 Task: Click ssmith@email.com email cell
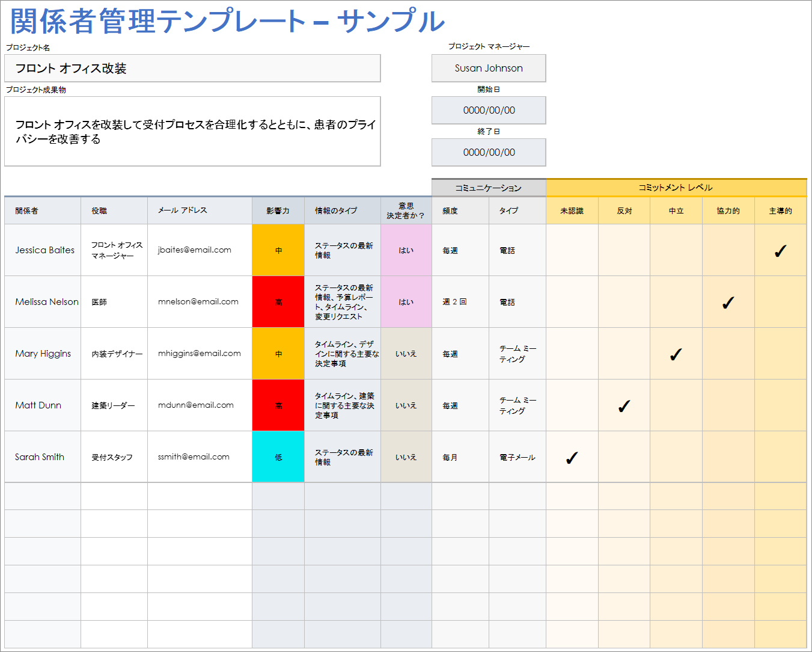click(200, 457)
